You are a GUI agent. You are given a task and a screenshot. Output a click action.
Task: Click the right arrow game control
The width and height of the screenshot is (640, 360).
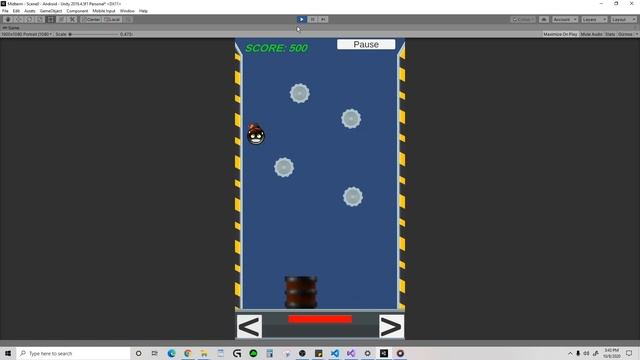(x=391, y=327)
